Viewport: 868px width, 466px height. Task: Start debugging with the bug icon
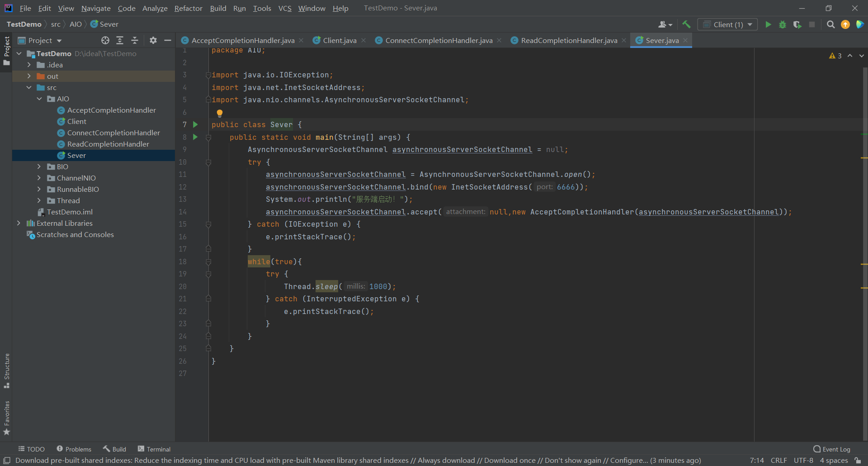pos(783,24)
